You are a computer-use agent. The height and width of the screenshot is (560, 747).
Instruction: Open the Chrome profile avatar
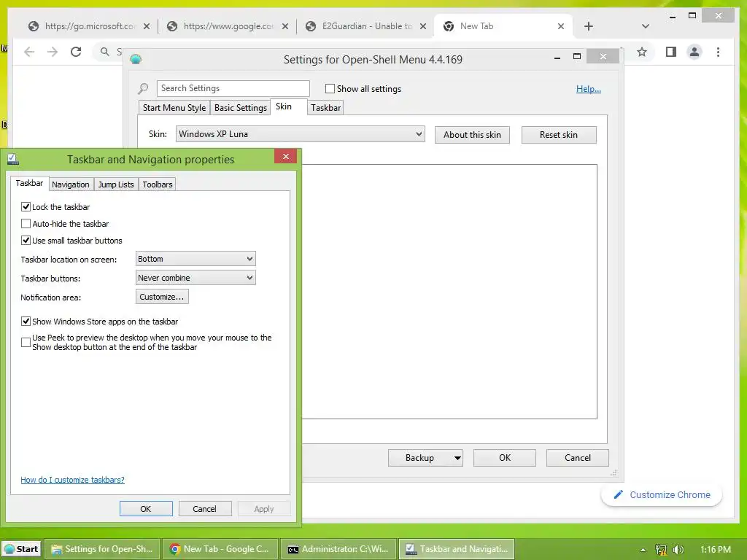(x=694, y=52)
